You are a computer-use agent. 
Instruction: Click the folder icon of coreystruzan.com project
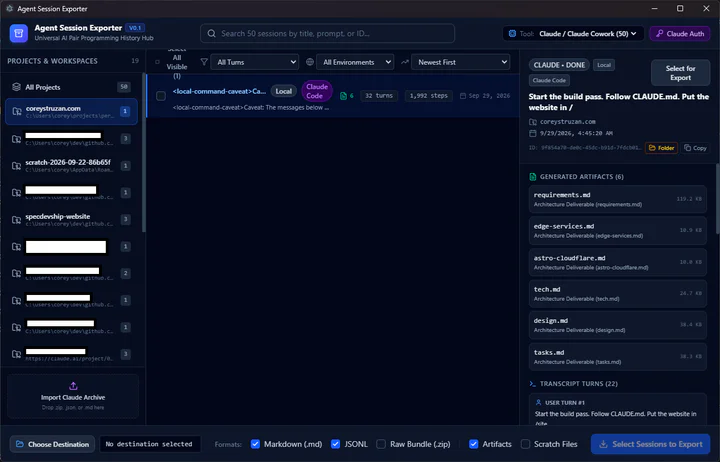click(x=17, y=112)
